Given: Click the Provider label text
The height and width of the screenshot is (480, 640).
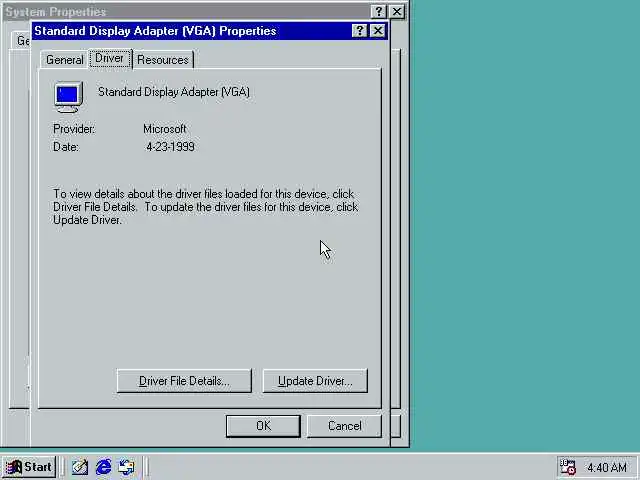Looking at the screenshot, I should pyautogui.click(x=74, y=129).
